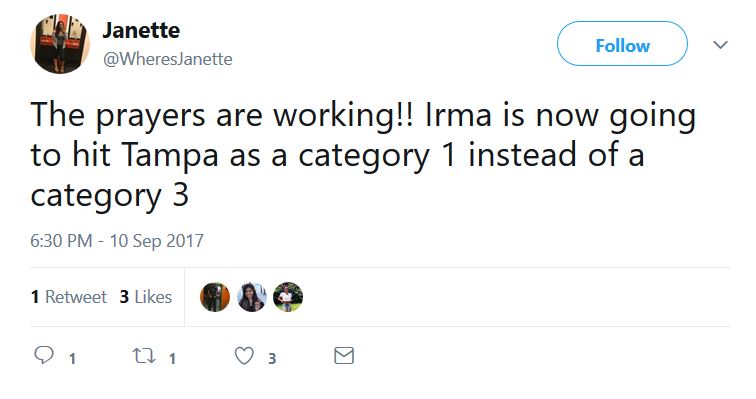Click the retweet count beside arrows icon
756x399 pixels.
point(172,359)
